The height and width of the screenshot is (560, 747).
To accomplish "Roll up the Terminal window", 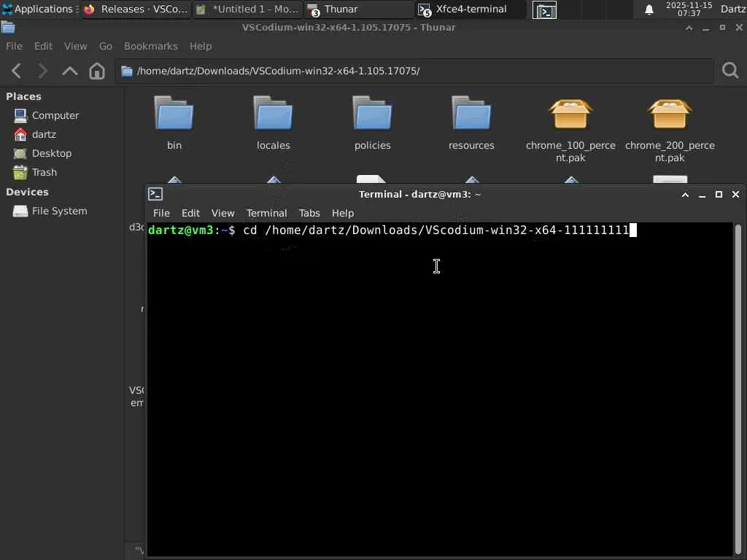I will [685, 194].
